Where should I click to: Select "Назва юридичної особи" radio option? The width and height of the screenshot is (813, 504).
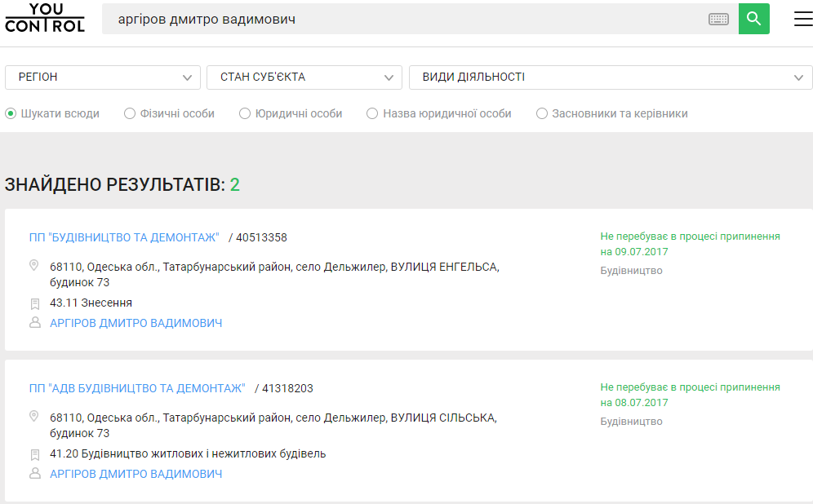click(372, 113)
